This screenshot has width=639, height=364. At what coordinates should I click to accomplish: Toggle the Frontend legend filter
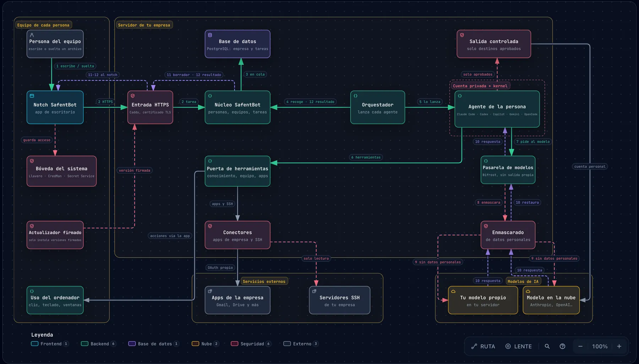click(x=50, y=344)
